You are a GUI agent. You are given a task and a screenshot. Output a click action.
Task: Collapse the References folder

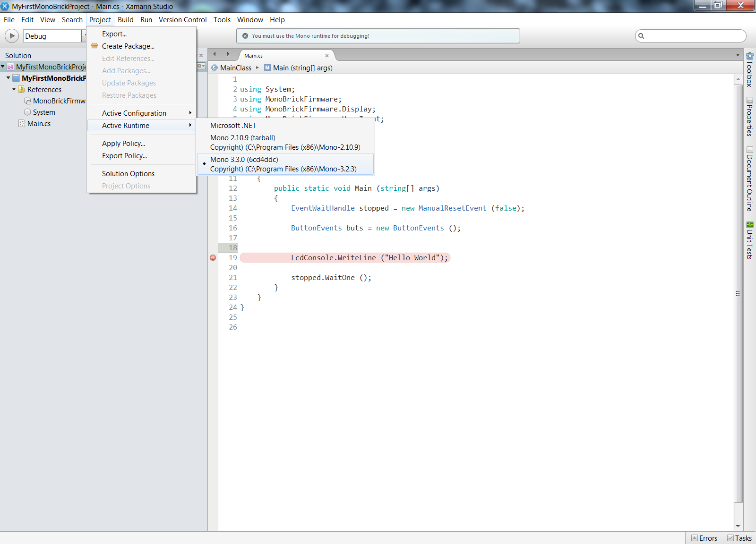(x=14, y=89)
